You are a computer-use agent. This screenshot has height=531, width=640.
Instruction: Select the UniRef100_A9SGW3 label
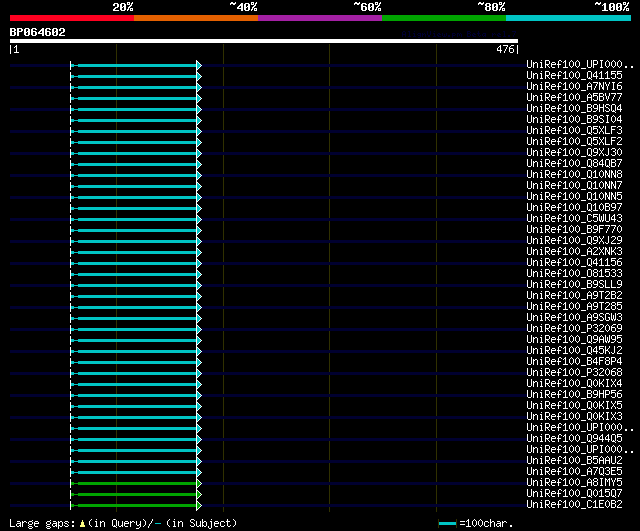coord(574,318)
